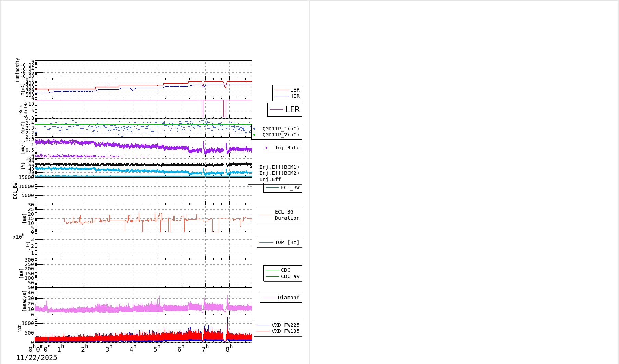Click the VXD_FW225 legend entry
The image size is (619, 364).
[278, 325]
